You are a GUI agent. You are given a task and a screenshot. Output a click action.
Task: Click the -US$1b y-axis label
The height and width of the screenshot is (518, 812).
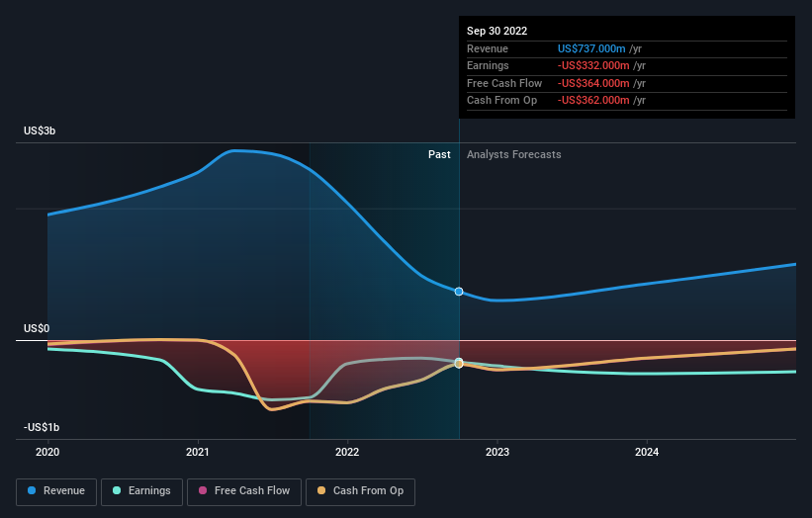pyautogui.click(x=42, y=427)
